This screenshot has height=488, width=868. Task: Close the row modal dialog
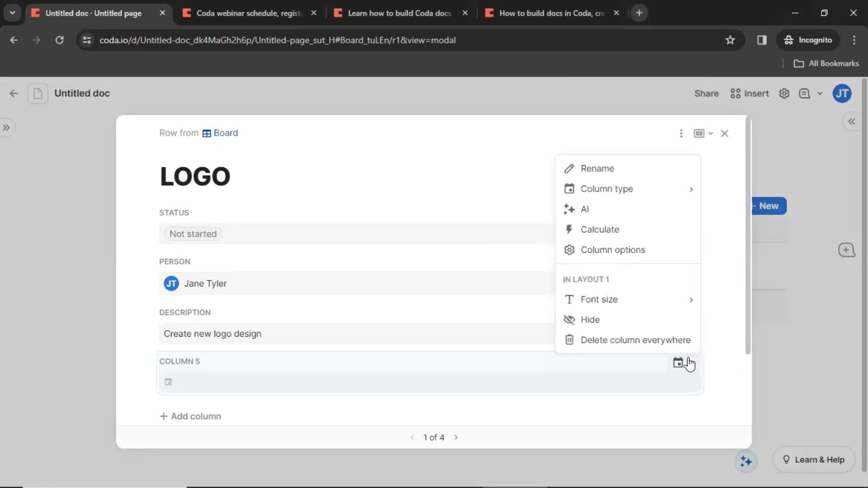pyautogui.click(x=725, y=133)
